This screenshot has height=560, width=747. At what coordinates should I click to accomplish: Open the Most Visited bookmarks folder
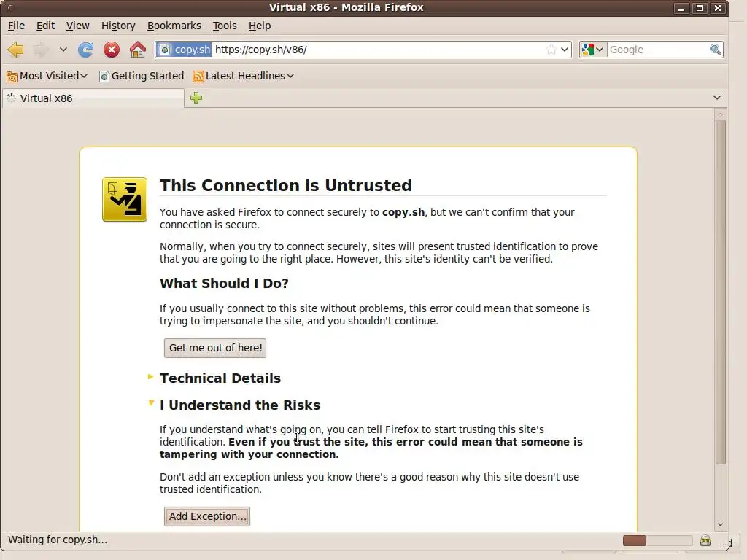[x=47, y=76]
